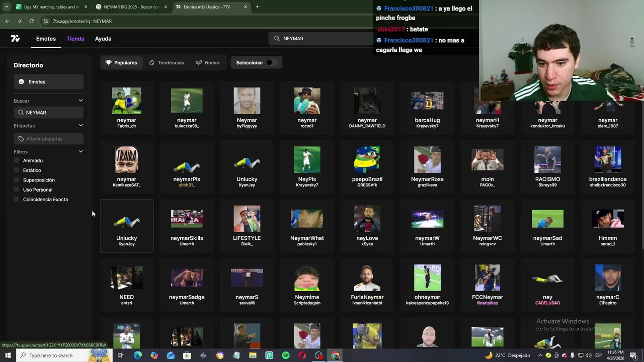Open the LIFESTYLE emote by Dialk_
This screenshot has height=362, width=644.
(x=247, y=225)
